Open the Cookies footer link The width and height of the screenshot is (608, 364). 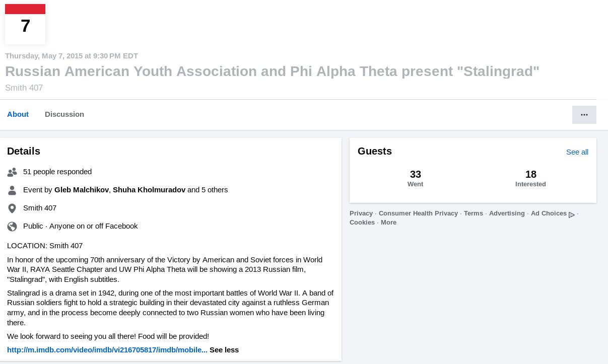tap(362, 223)
